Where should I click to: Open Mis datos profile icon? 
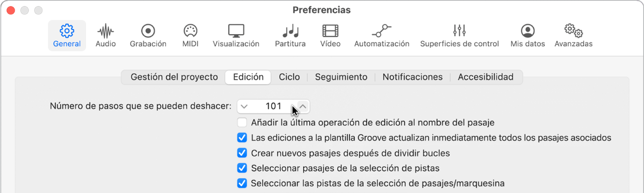pos(528,31)
